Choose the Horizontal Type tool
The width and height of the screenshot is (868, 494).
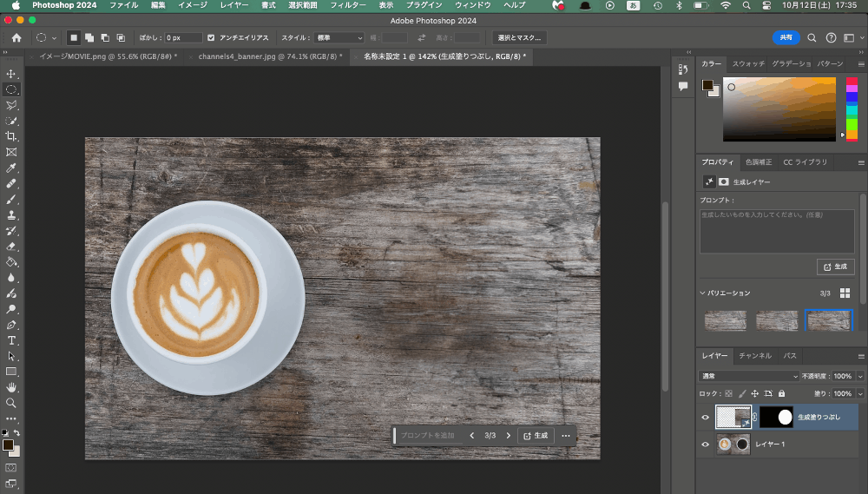tap(12, 340)
